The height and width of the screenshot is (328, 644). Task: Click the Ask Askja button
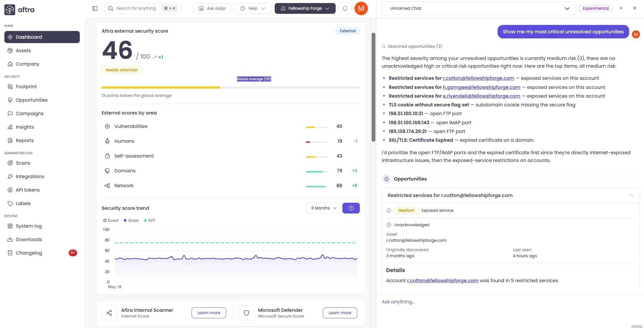[x=212, y=8]
